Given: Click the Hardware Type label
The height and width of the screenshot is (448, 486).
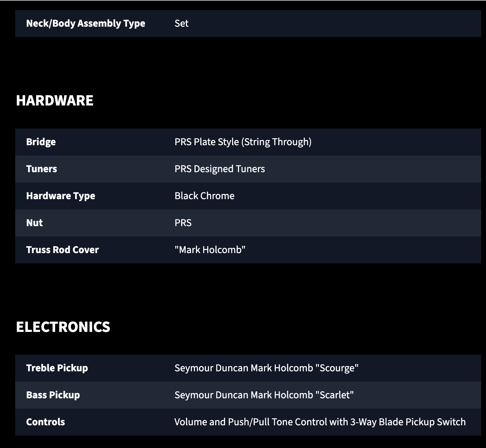Looking at the screenshot, I should [x=61, y=196].
